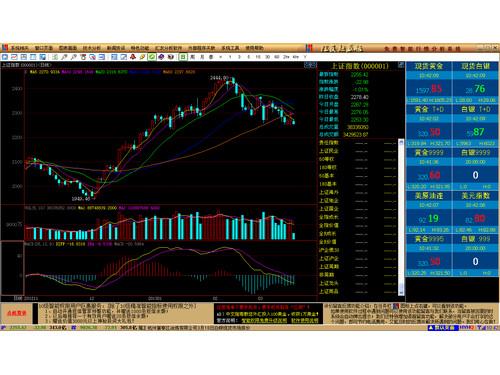Screen dimensions: 500x375
Task: Switch to the 30 minute period
Action: point(267,57)
